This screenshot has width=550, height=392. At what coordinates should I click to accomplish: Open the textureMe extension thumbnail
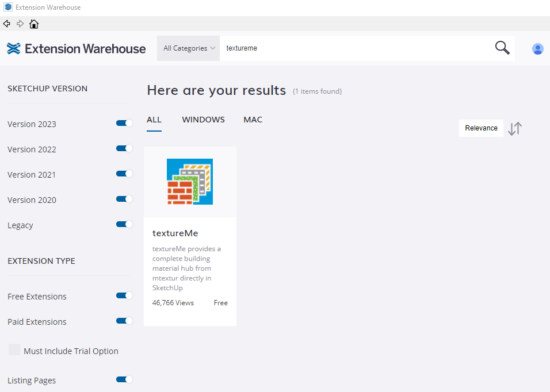point(190,182)
